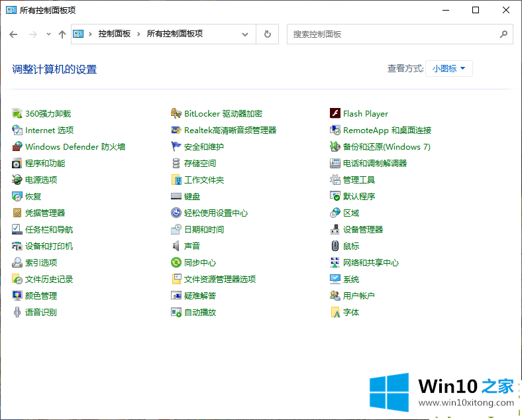
Task: Click the 工作文件夹 icon
Action: click(x=176, y=180)
